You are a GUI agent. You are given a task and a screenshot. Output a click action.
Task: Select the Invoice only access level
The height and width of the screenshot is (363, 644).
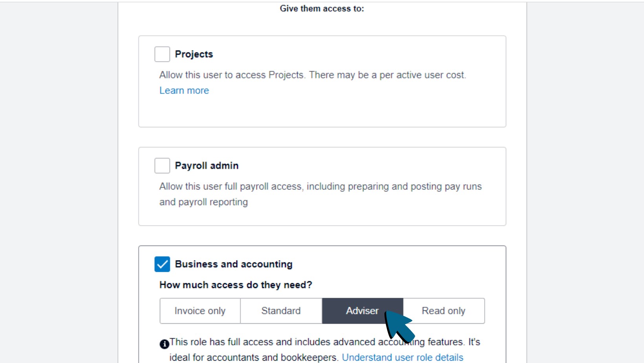tap(199, 311)
